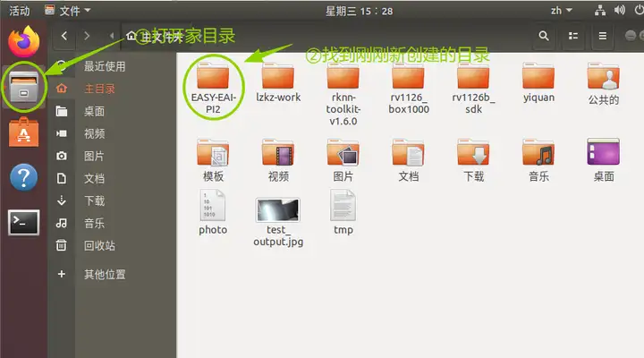Open Files manager in the dock

pos(24,87)
